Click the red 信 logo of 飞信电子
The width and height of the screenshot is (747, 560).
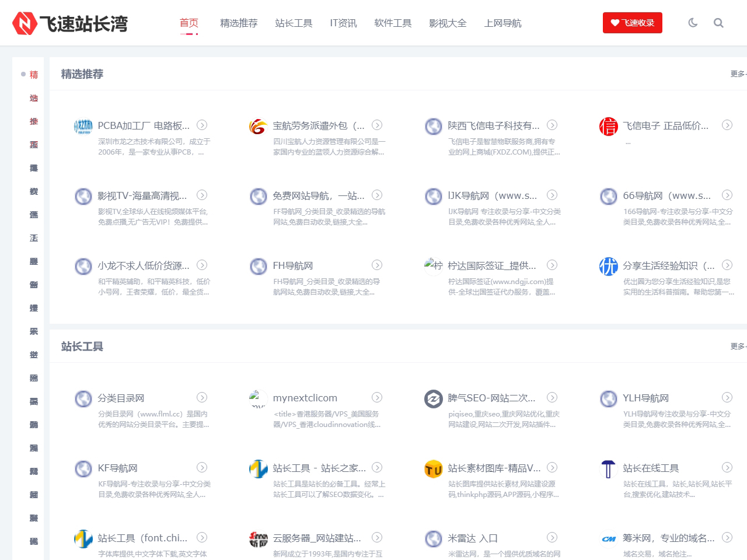pyautogui.click(x=608, y=126)
